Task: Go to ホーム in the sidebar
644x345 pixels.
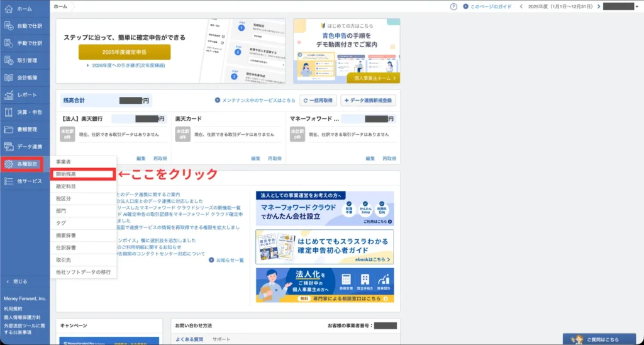Action: click(25, 9)
